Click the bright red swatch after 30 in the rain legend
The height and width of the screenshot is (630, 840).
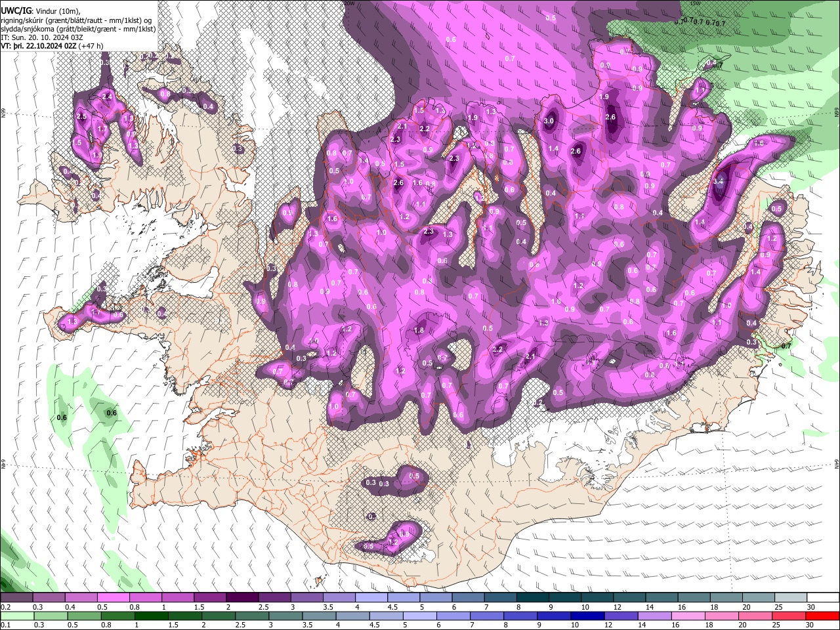click(x=823, y=616)
